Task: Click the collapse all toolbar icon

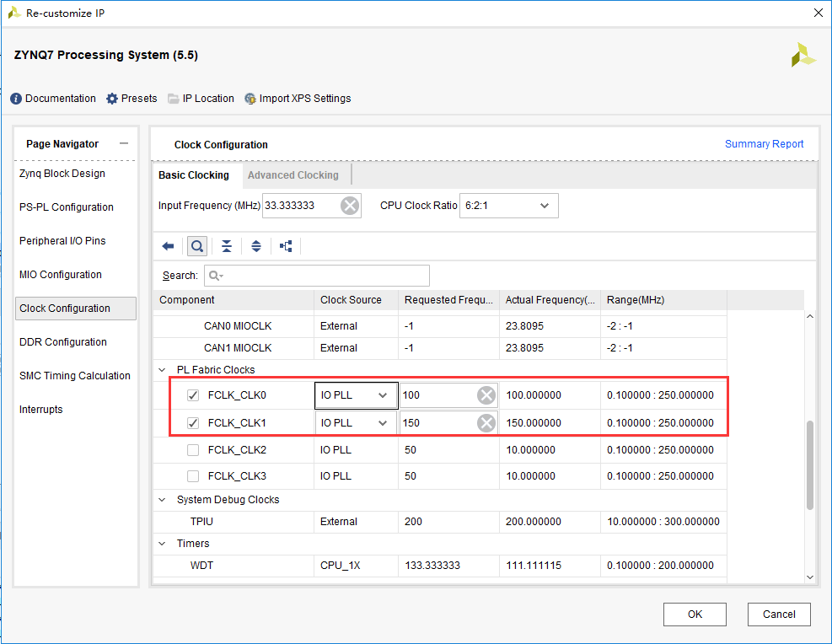Action: (x=227, y=246)
